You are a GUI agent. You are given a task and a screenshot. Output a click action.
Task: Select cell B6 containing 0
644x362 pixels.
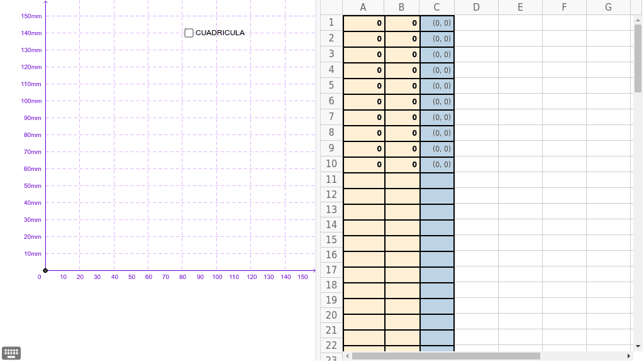(402, 102)
